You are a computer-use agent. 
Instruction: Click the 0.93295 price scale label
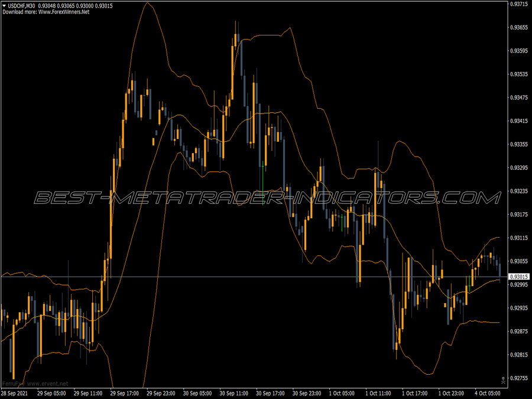pyautogui.click(x=519, y=168)
